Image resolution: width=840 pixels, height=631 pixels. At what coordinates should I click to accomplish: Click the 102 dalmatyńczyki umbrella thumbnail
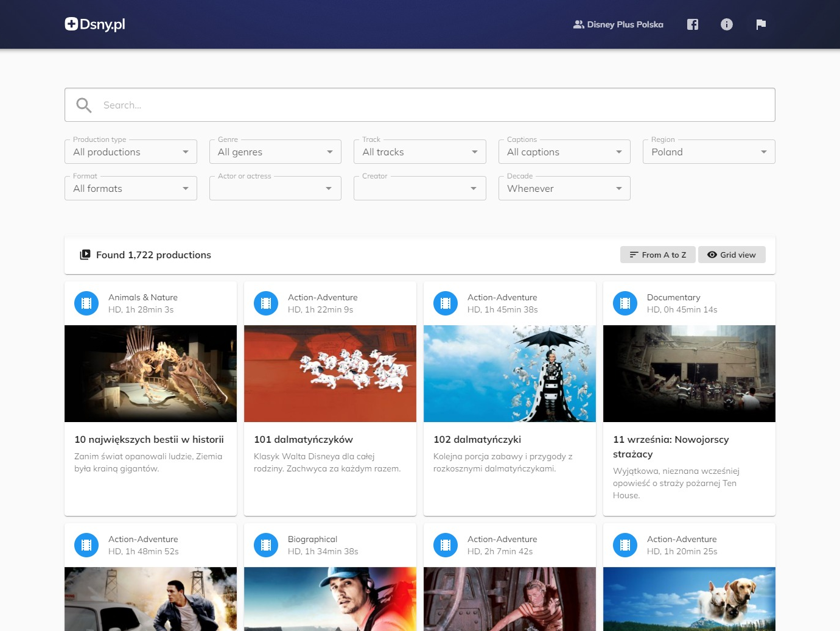point(509,373)
